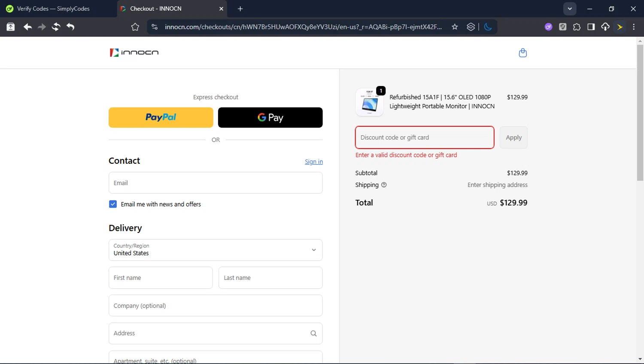The width and height of the screenshot is (644, 364).
Task: Click the cloud upload icon in toolbar
Action: pyautogui.click(x=605, y=27)
